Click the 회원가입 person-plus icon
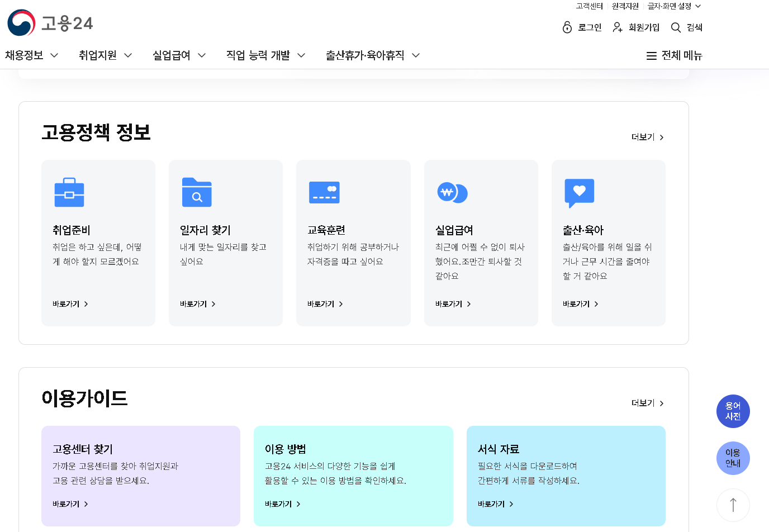 (x=618, y=27)
